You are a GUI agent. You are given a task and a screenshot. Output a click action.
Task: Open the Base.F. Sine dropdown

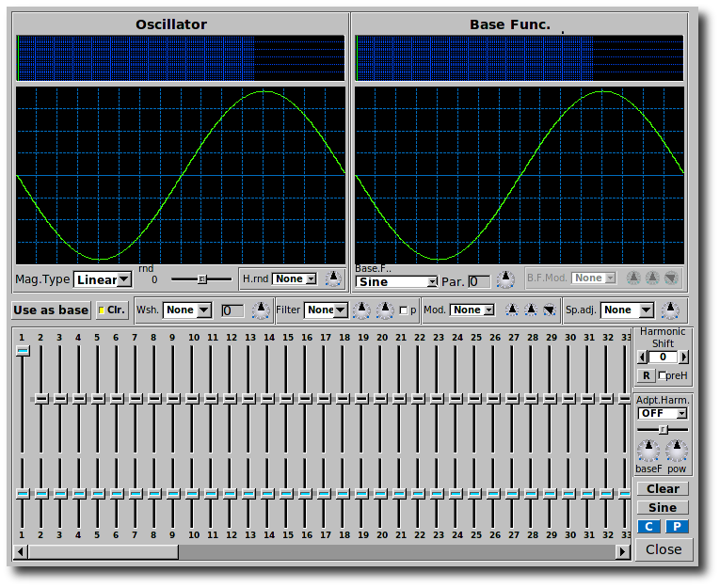pos(397,281)
